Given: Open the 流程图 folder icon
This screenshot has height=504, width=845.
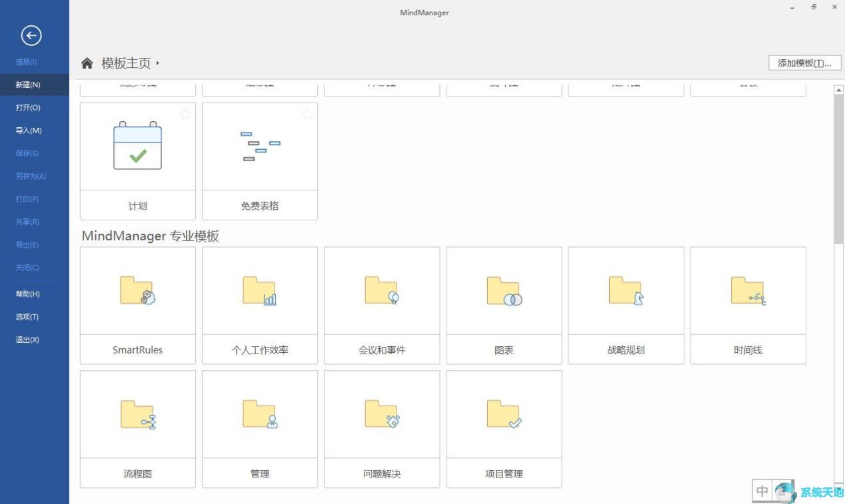Looking at the screenshot, I should 138,414.
